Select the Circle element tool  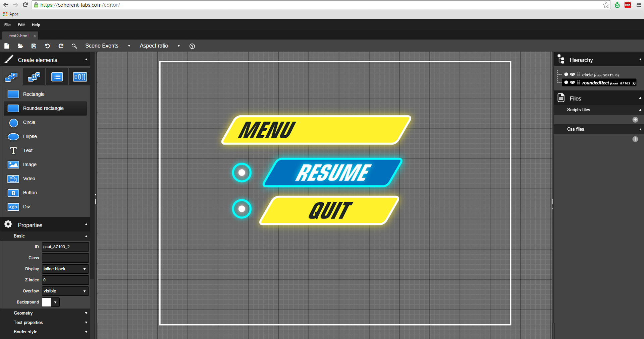(29, 123)
